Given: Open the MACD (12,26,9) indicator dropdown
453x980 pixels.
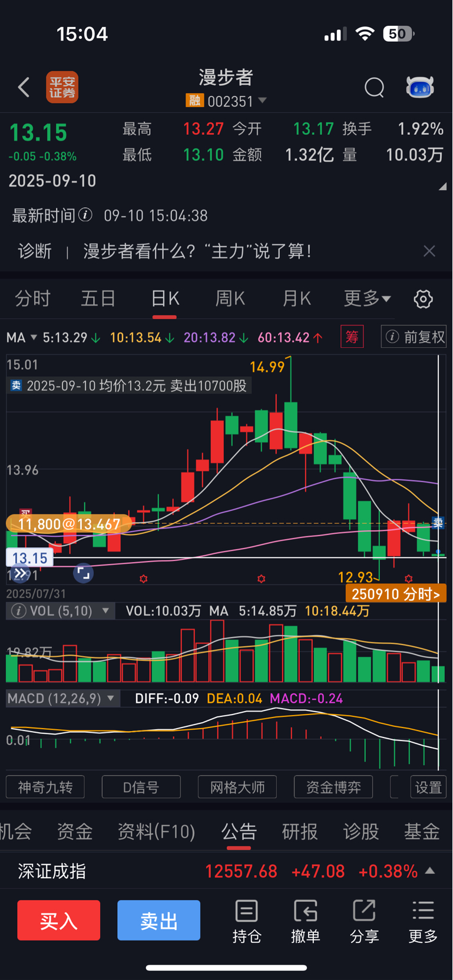Looking at the screenshot, I should 63,699.
